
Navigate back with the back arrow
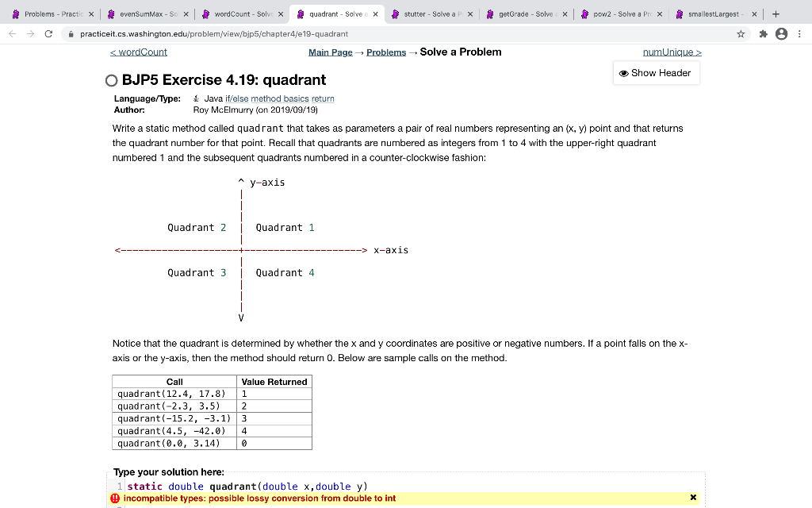[11, 34]
